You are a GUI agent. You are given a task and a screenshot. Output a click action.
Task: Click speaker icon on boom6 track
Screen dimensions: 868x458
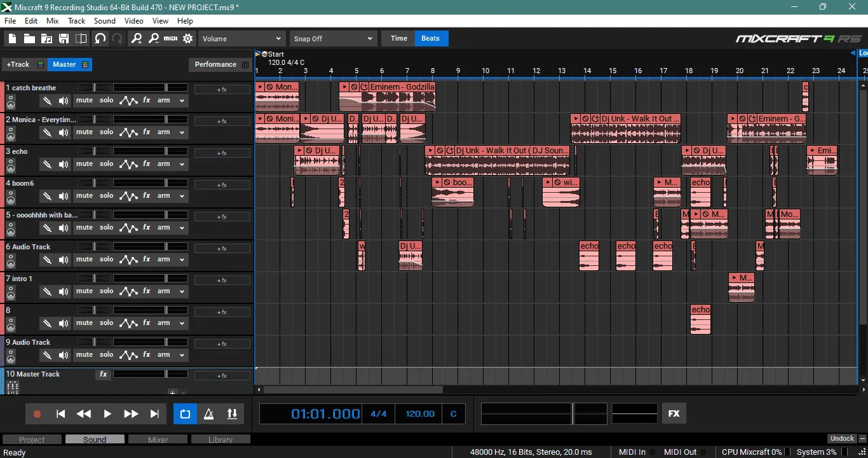(x=64, y=196)
